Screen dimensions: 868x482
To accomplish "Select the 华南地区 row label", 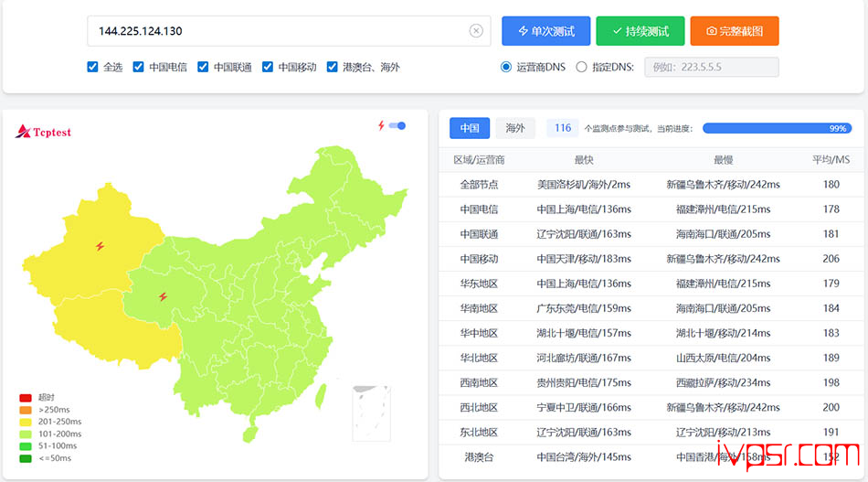I will click(479, 308).
